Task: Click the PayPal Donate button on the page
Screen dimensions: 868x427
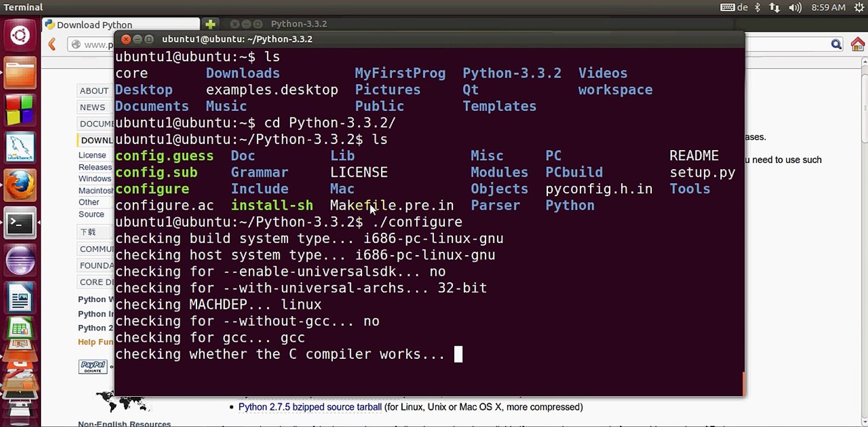Action: (93, 367)
